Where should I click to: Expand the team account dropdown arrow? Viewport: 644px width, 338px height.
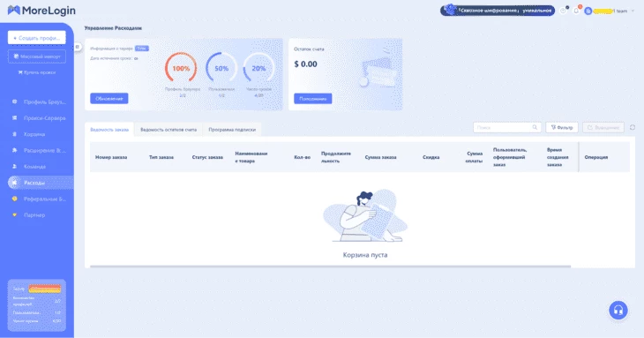(x=633, y=11)
